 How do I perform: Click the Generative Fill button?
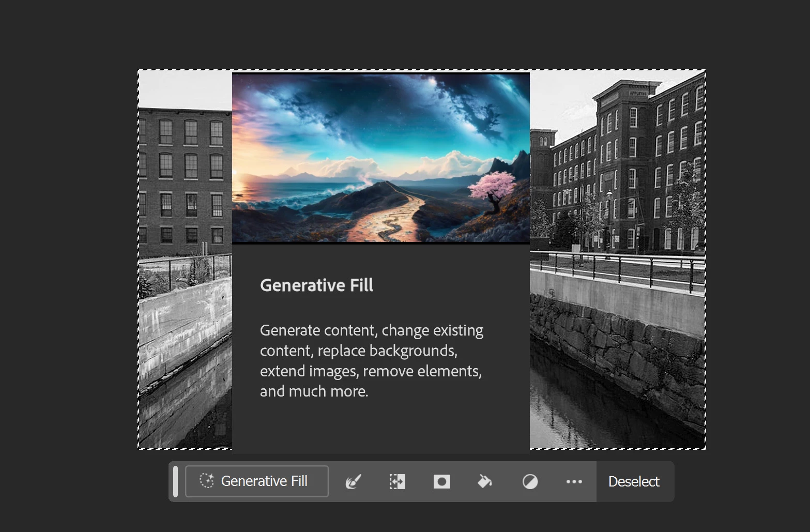point(256,481)
